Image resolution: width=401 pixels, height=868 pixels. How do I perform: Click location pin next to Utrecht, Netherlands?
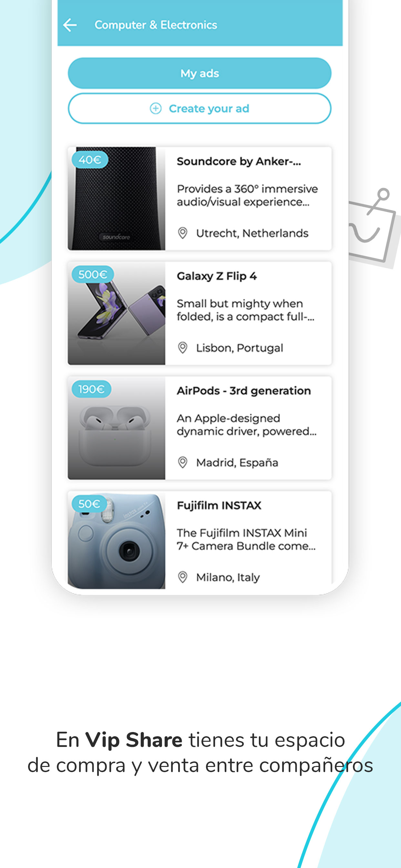(x=183, y=233)
